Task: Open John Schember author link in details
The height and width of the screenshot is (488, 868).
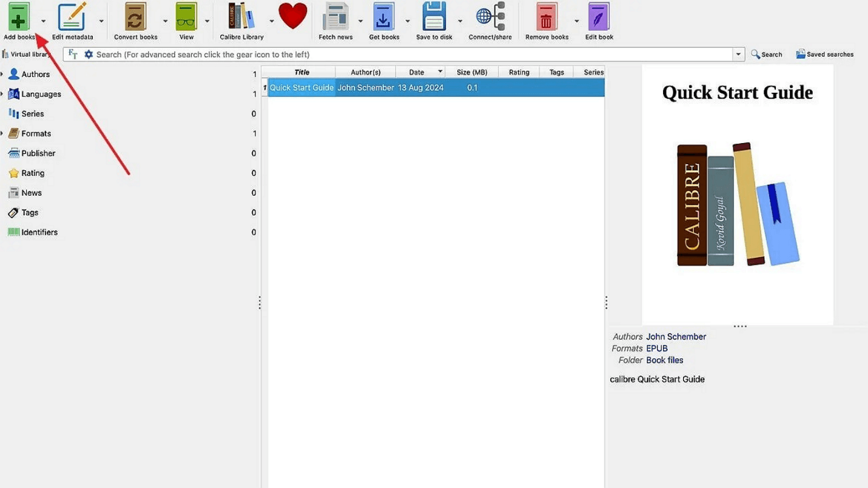Action: pos(676,336)
